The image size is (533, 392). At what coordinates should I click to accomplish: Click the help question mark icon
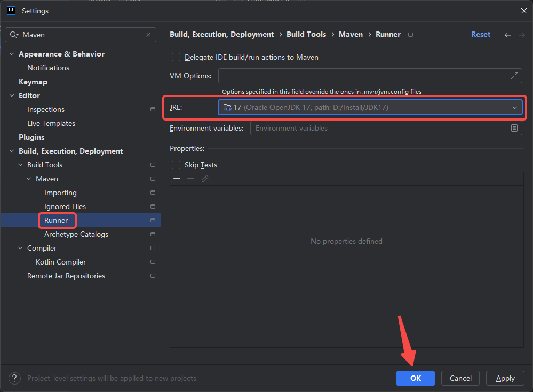click(15, 378)
